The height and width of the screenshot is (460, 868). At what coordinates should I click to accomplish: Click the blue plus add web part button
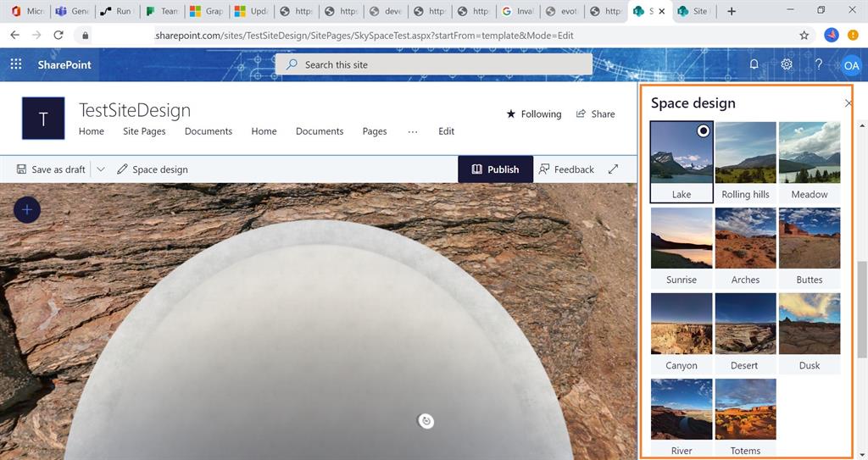point(27,210)
